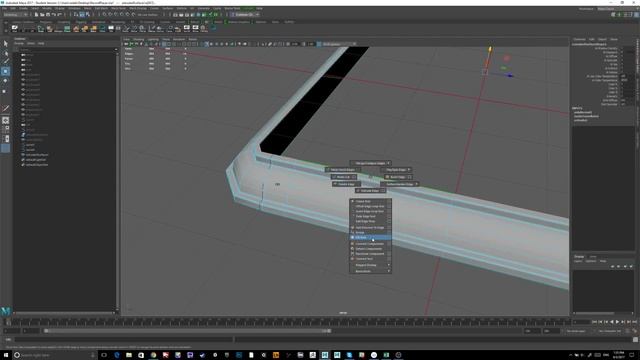Click go to start of playback range
The height and width of the screenshot is (360, 640).
coord(594,322)
